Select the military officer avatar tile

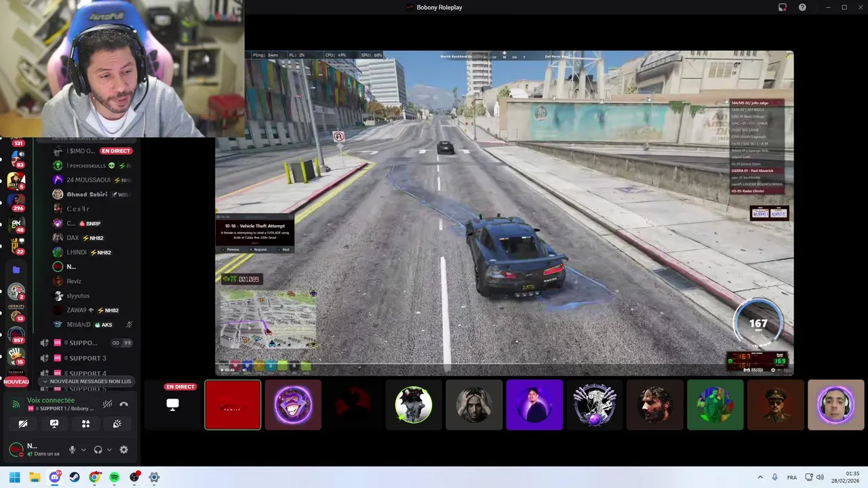click(776, 405)
